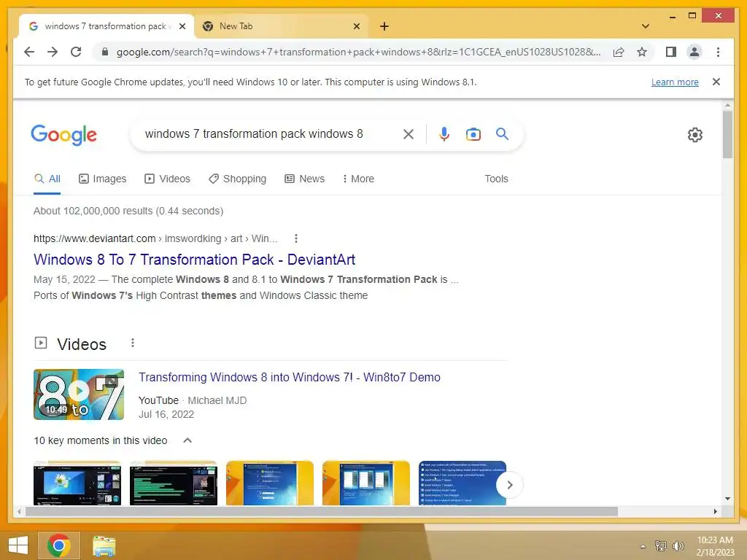Open the Chrome three-dot menu
Image resolution: width=747 pixels, height=560 pixels.
pos(718,52)
